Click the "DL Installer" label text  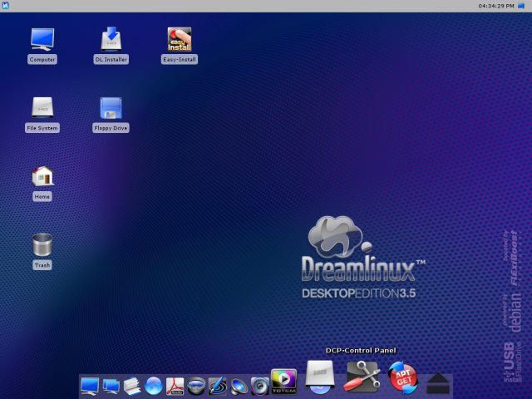coord(111,59)
